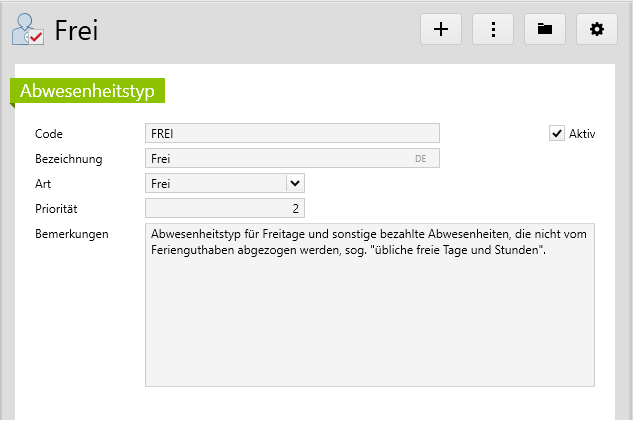Click the DE language indicator in Bezeichnung
This screenshot has width=633, height=421.
coord(421,158)
